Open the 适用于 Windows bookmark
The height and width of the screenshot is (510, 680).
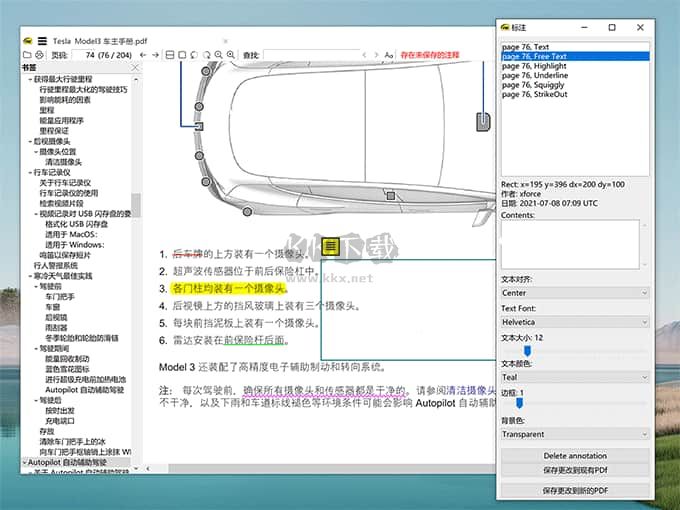(75, 245)
